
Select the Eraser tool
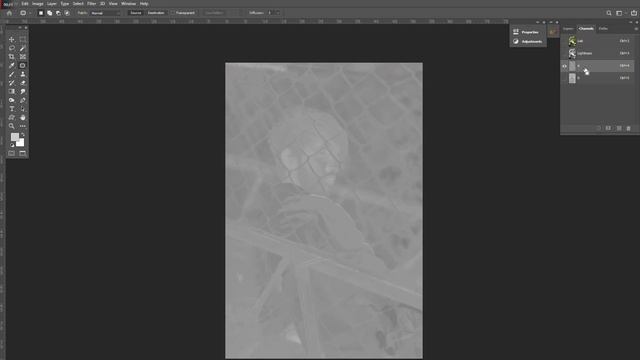(x=22, y=83)
